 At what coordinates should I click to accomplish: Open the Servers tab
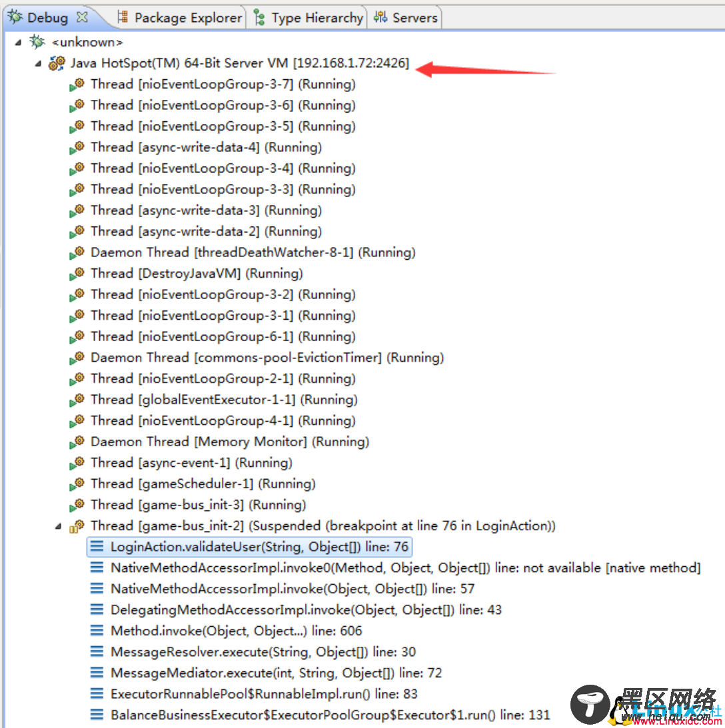pos(406,17)
